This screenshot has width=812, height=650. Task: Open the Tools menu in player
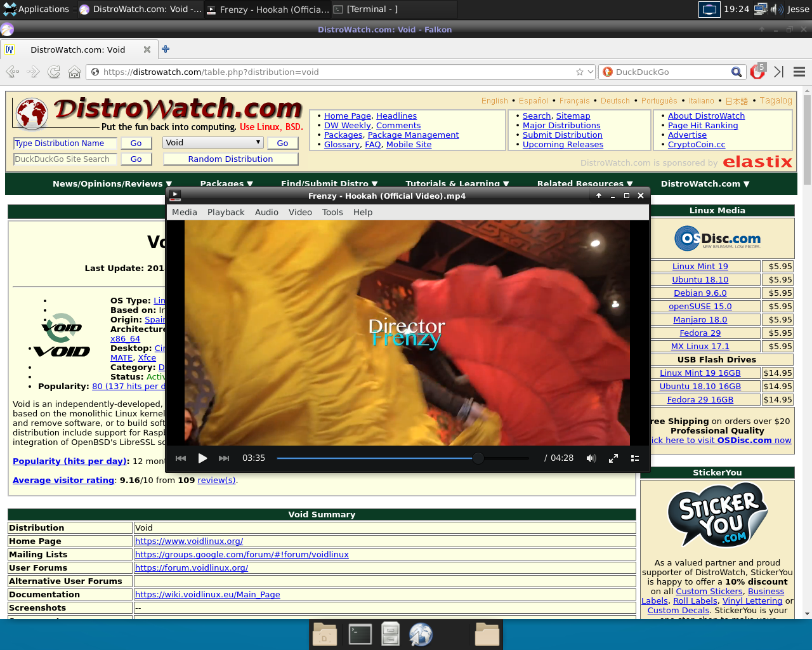tap(332, 212)
